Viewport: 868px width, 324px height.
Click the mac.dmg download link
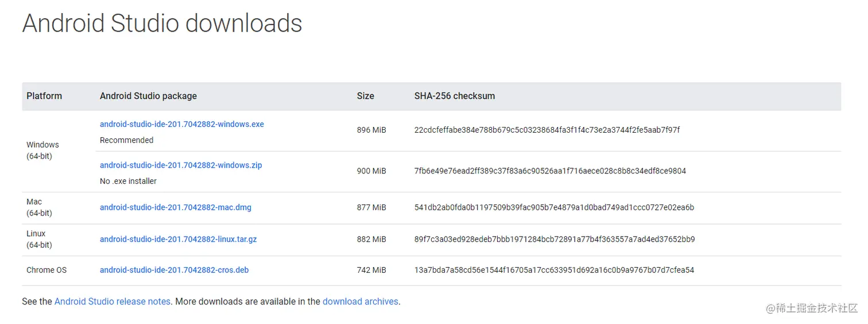click(175, 207)
